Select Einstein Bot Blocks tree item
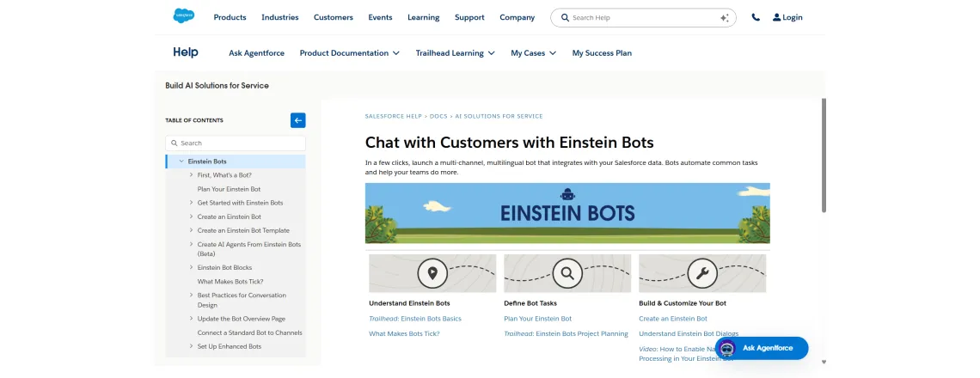This screenshot has height=378, width=980. (224, 267)
